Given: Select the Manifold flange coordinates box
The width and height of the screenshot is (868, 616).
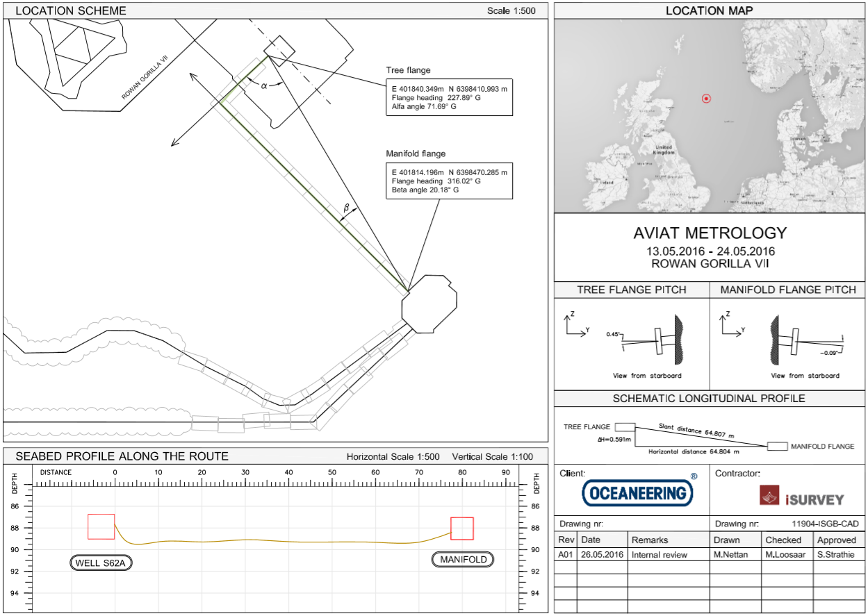Looking at the screenshot, I should [449, 181].
